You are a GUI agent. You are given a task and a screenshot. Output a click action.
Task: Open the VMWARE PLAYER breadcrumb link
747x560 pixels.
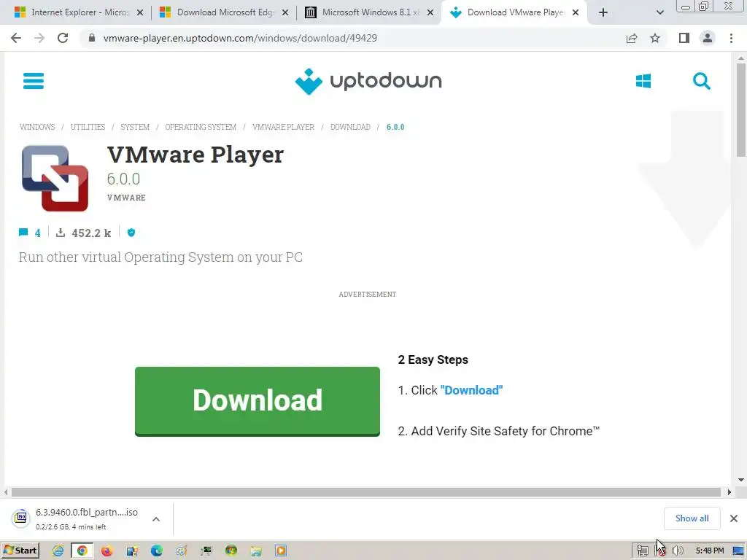point(283,127)
